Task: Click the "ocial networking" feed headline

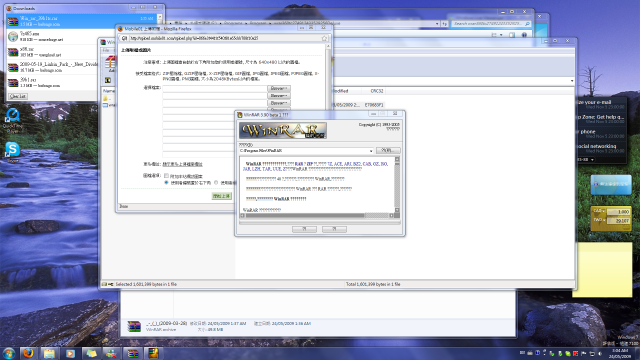Action: pyautogui.click(x=596, y=146)
